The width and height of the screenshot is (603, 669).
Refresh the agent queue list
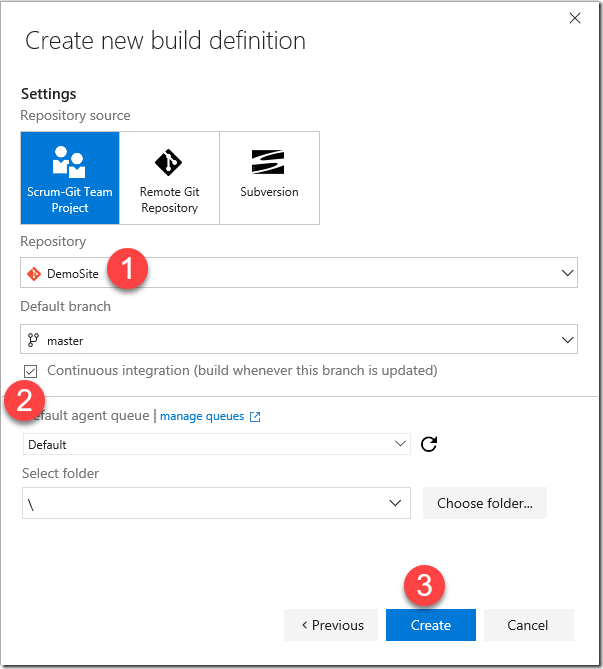429,444
